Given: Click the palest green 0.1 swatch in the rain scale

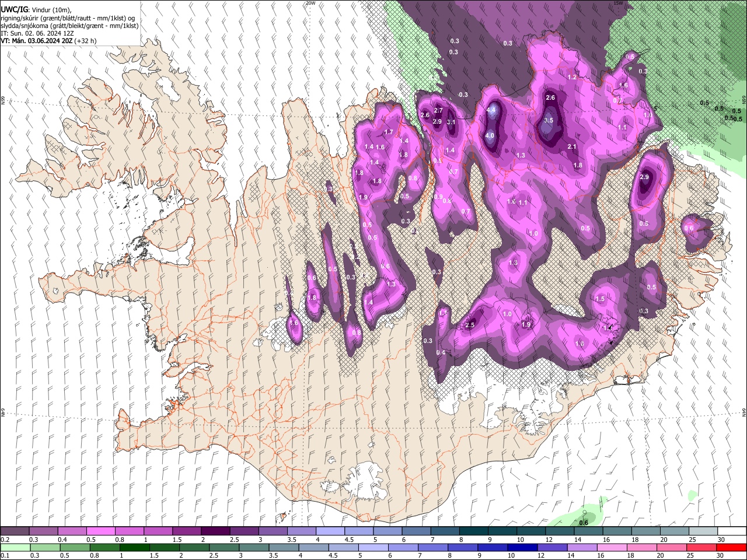Looking at the screenshot, I should tap(15, 548).
